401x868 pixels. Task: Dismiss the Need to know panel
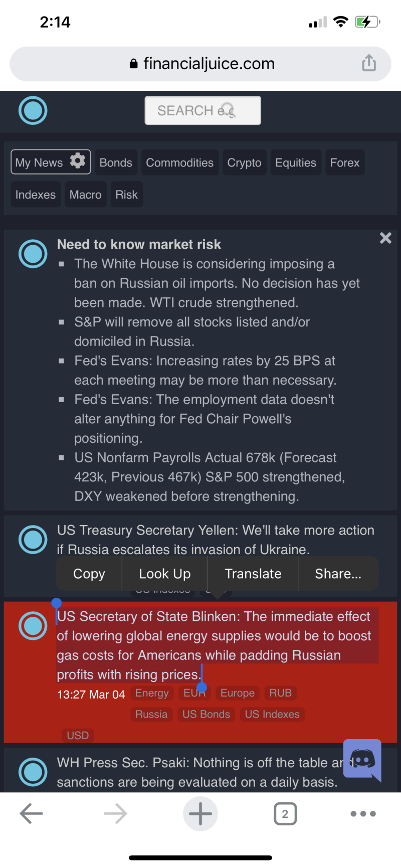[x=385, y=238]
